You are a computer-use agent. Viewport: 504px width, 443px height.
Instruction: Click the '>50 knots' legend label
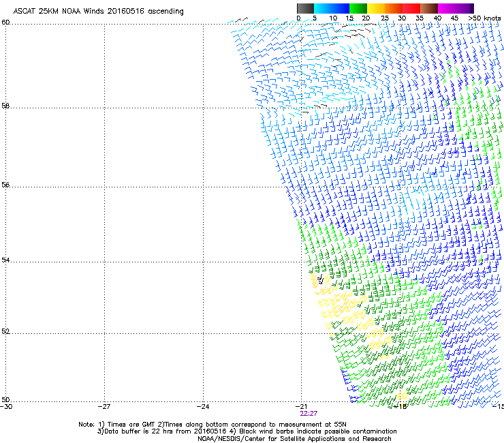pos(484,18)
